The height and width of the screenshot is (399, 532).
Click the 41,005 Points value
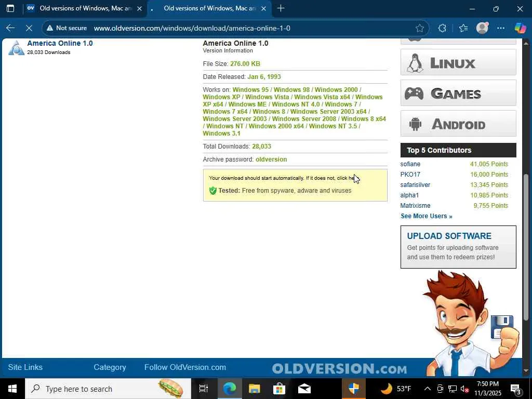(489, 164)
